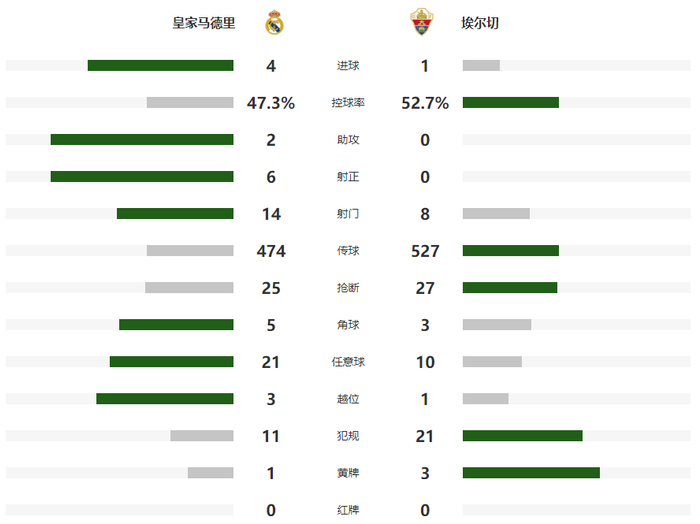Click Elche's green 控球率 possession bar
This screenshot has width=700, height=524.
[x=510, y=102]
